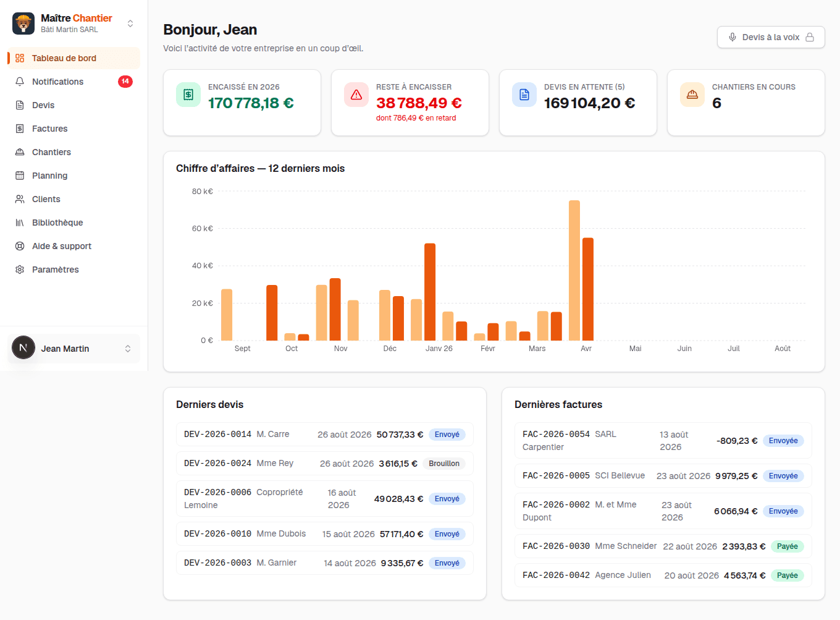Open invoice FAC-2026-0005 SCI Bellevue
This screenshot has height=620, width=840.
pos(663,476)
